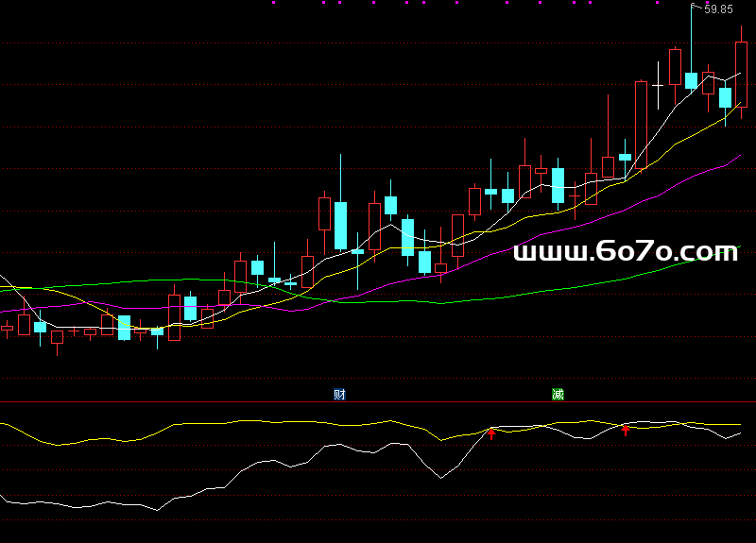Click the second red arrow signal in indicator
The image size is (756, 543).
tap(625, 431)
